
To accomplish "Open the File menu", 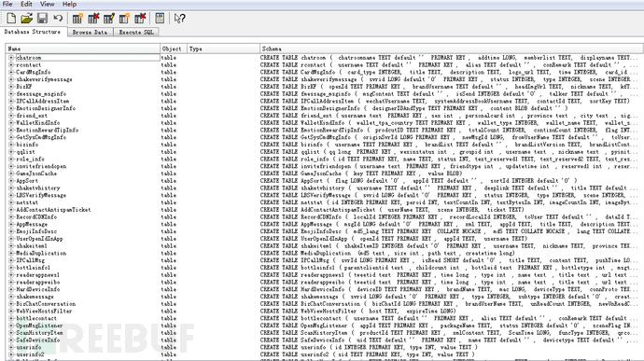I will click(7, 4).
